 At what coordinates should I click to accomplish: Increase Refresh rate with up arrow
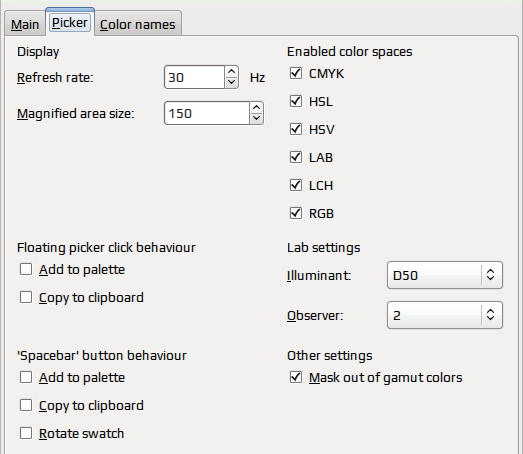point(231,72)
